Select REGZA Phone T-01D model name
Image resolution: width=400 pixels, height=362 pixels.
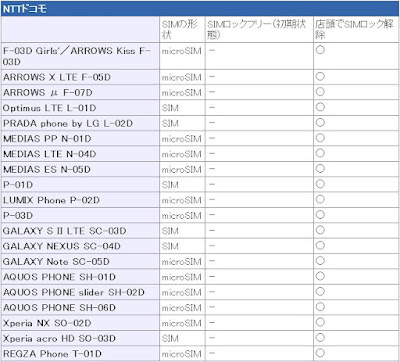[x=52, y=354]
